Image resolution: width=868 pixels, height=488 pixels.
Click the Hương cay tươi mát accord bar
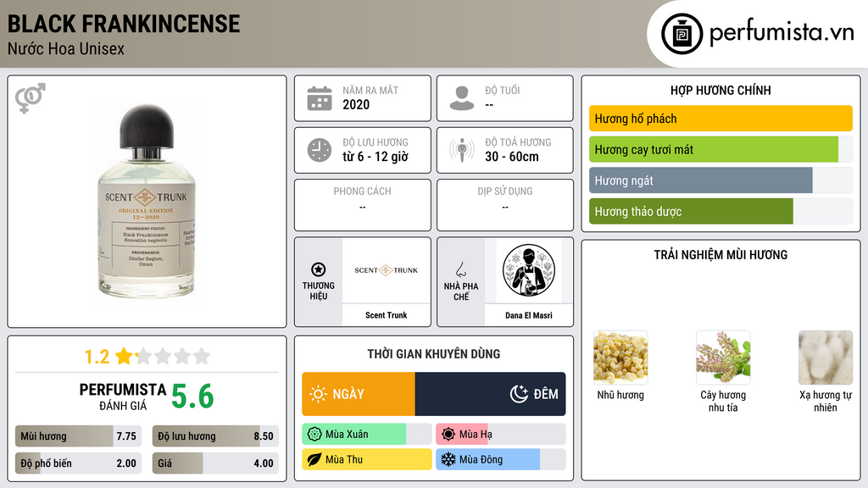[721, 149]
